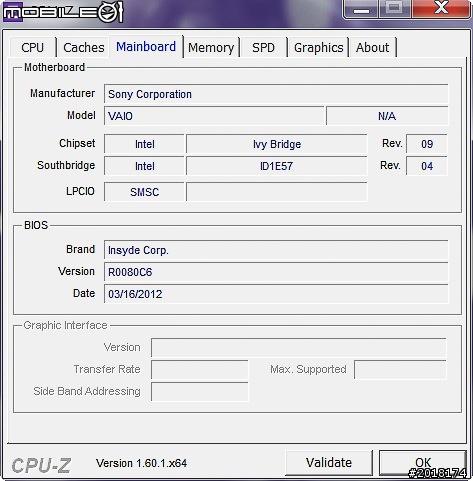Close the CPU-Z window
This screenshot has height=481, width=473.
click(x=441, y=9)
